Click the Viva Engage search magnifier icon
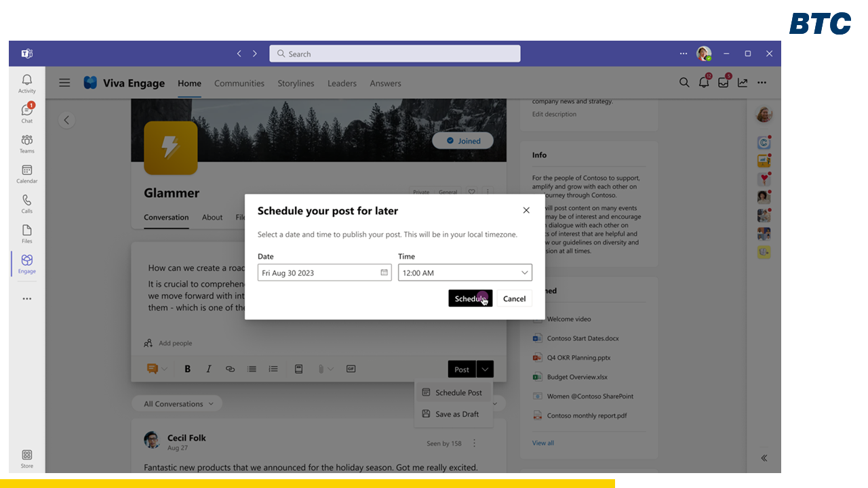The width and height of the screenshot is (868, 488). (684, 83)
